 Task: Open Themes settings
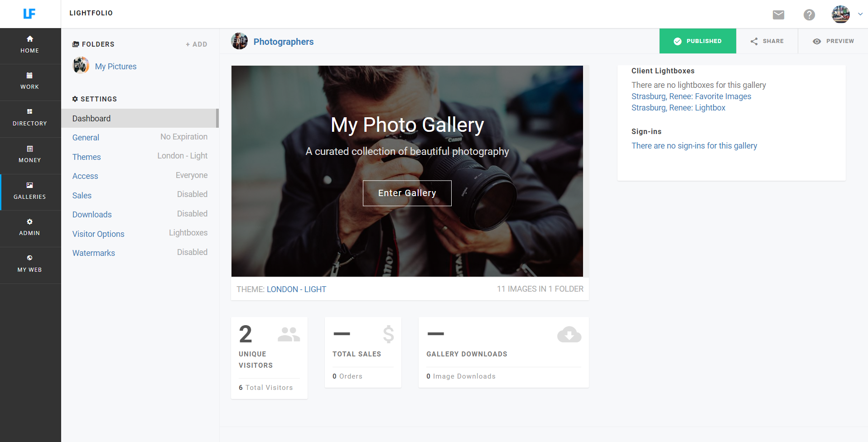[x=87, y=157]
